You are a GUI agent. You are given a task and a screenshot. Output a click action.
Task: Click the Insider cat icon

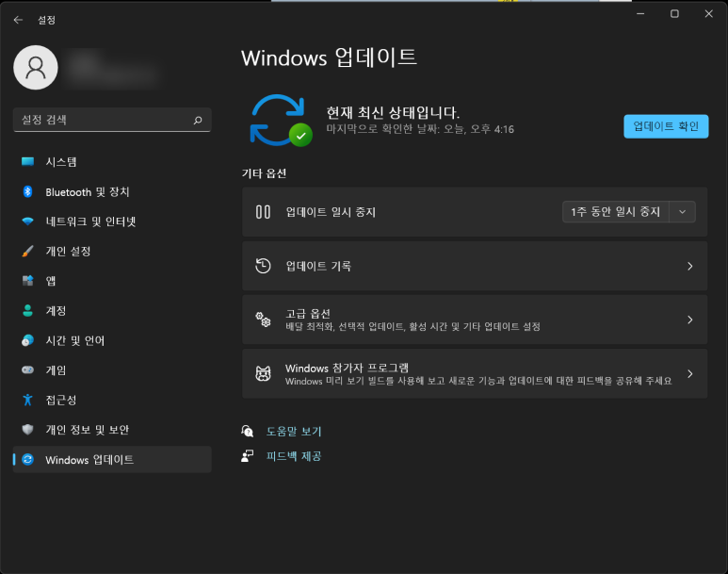coord(264,373)
